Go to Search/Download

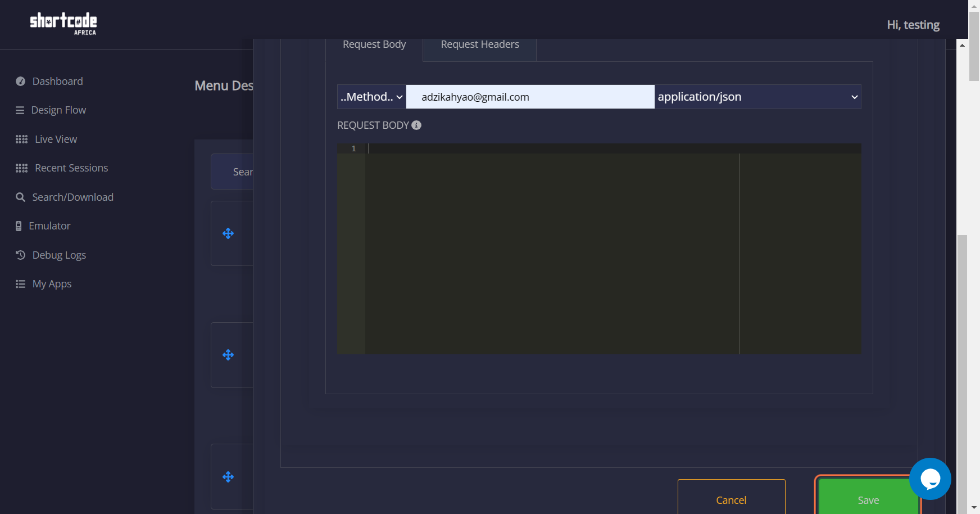[x=72, y=197]
